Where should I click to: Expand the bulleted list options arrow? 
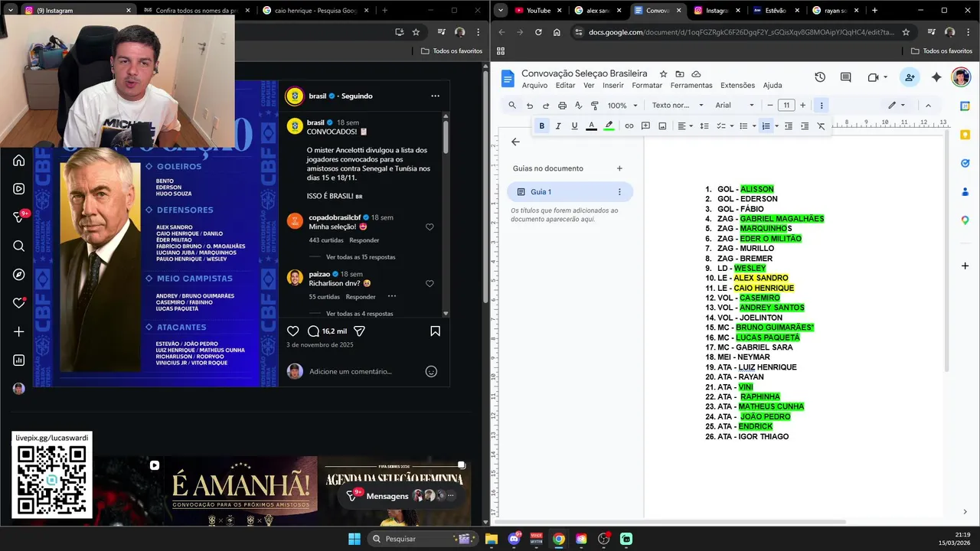click(x=754, y=126)
